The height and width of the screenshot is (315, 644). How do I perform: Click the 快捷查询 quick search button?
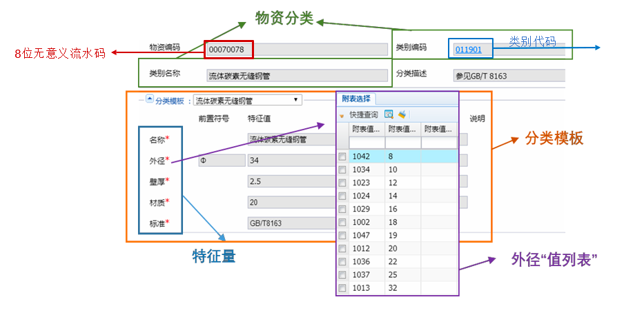363,114
